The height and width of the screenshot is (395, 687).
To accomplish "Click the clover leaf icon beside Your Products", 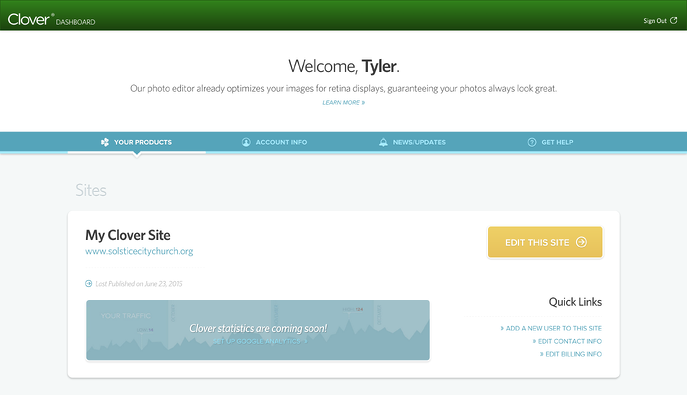I will [105, 142].
